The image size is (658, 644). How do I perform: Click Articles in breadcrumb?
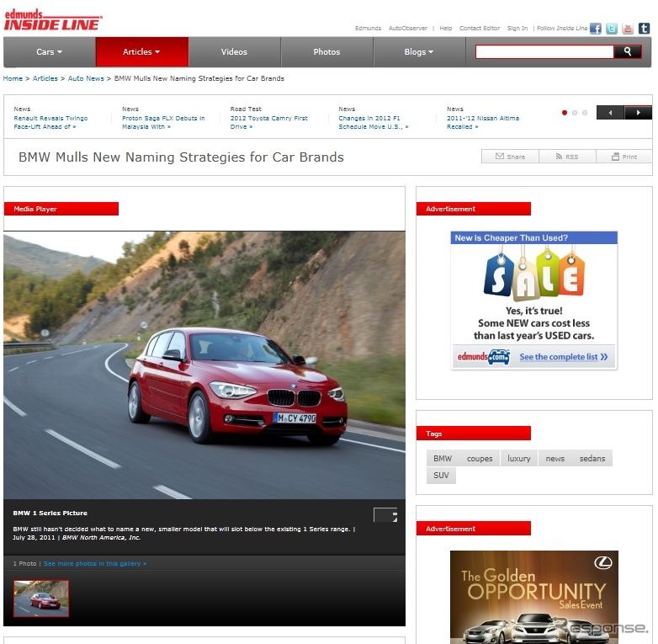[45, 78]
